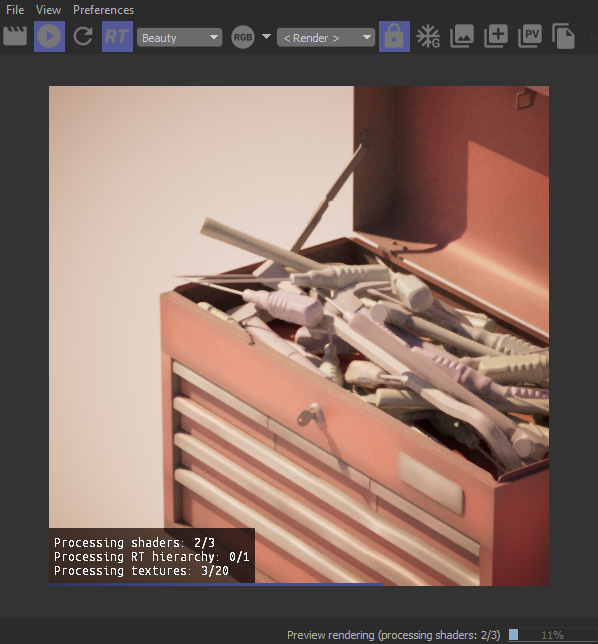The image size is (598, 644).
Task: Click the PV picture viewer icon
Action: click(x=530, y=36)
